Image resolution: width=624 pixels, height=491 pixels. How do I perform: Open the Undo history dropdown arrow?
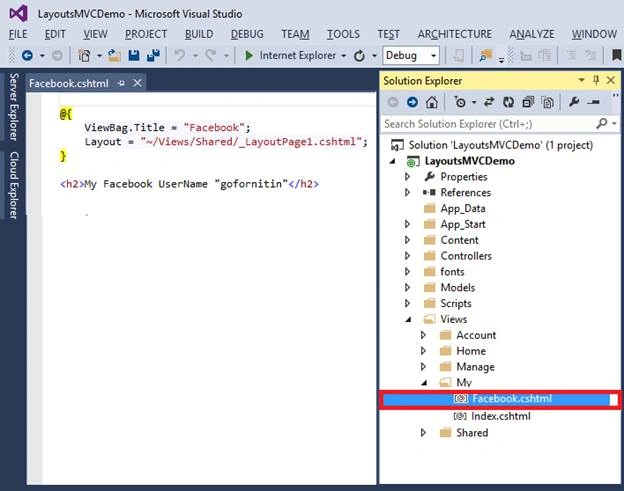coord(195,56)
